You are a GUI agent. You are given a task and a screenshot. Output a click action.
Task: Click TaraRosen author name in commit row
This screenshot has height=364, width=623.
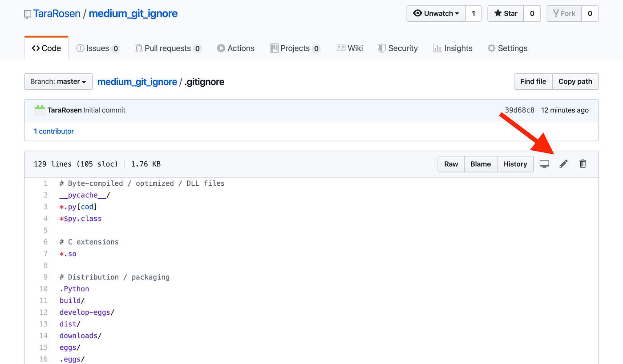(65, 110)
